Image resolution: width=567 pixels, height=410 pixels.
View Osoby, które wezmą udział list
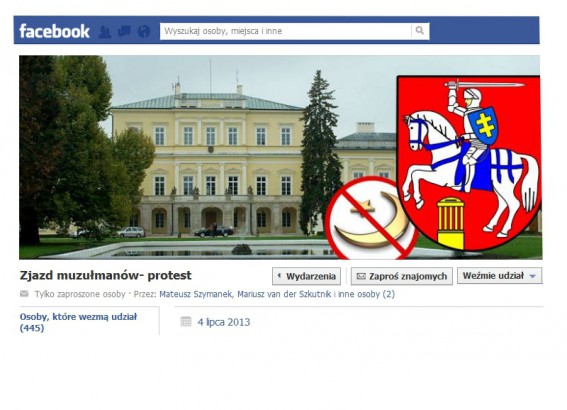click(x=78, y=322)
